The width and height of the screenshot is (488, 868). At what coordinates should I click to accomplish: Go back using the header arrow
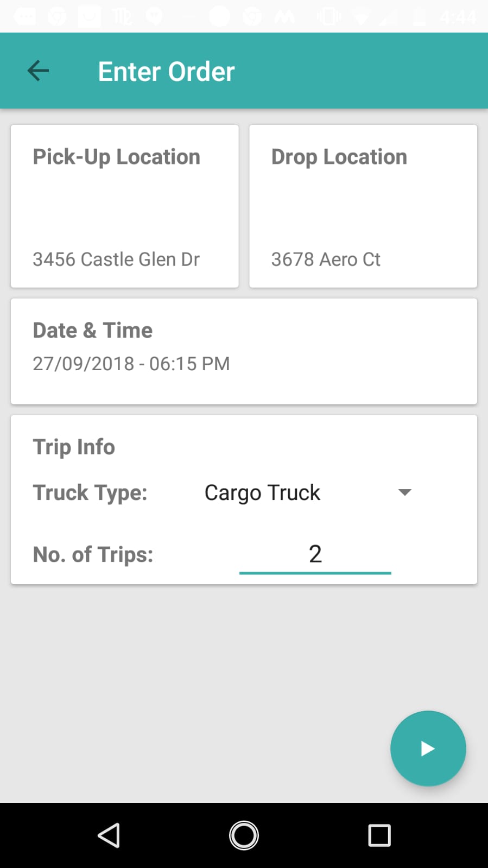pyautogui.click(x=38, y=71)
